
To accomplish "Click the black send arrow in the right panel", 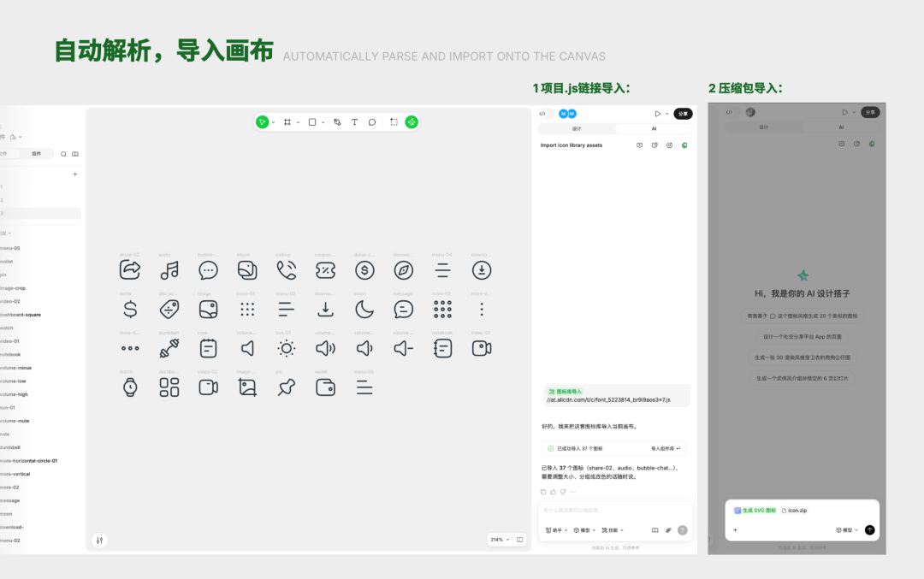I will coord(870,530).
